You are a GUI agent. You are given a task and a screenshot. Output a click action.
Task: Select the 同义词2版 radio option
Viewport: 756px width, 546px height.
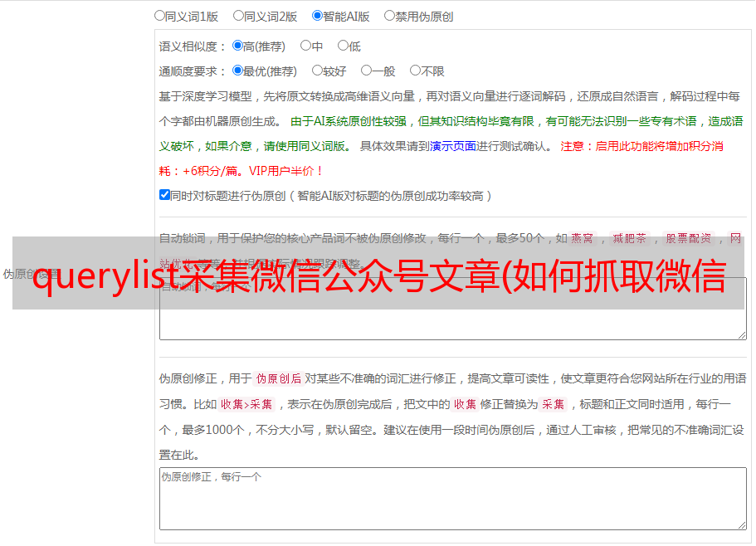(238, 16)
